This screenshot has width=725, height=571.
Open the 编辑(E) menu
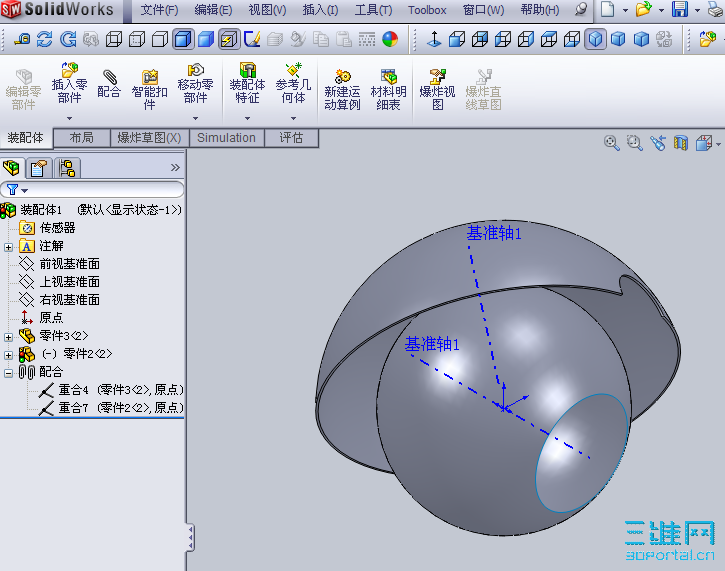[213, 10]
